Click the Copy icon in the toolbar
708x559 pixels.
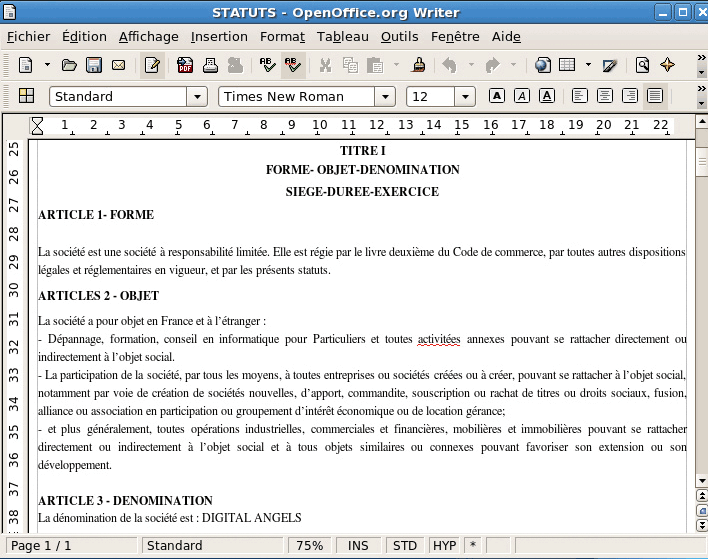tap(350, 65)
